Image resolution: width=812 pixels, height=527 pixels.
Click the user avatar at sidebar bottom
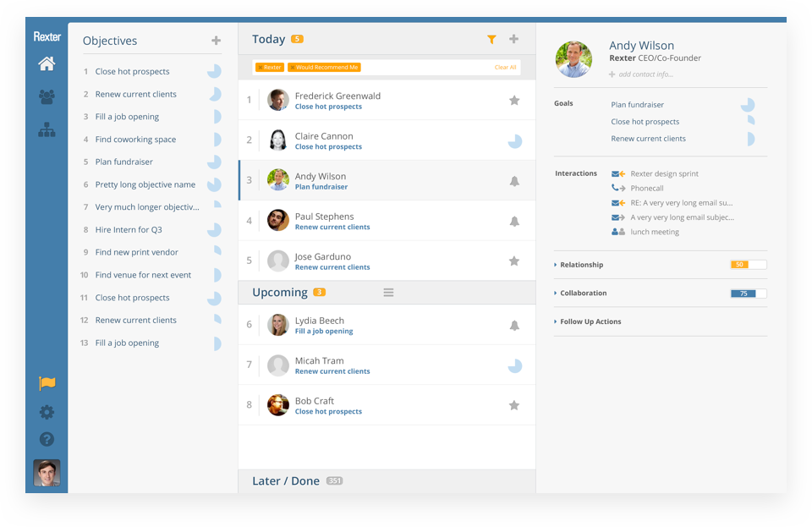click(47, 473)
